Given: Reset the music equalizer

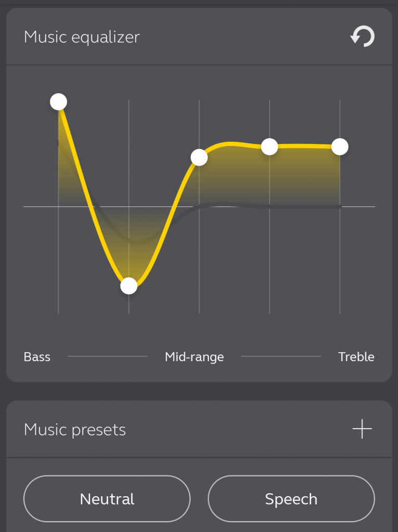Looking at the screenshot, I should [x=362, y=37].
